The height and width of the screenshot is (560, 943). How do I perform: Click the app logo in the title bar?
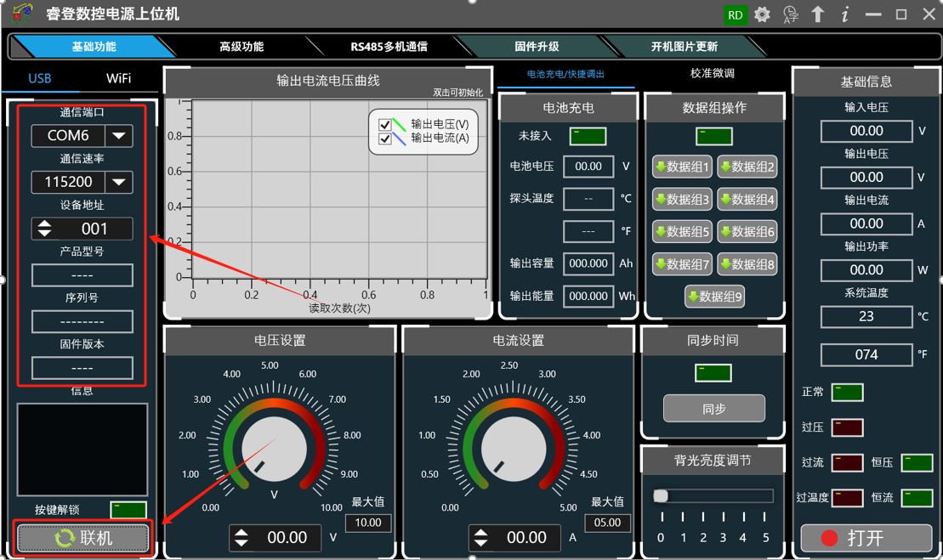point(22,14)
